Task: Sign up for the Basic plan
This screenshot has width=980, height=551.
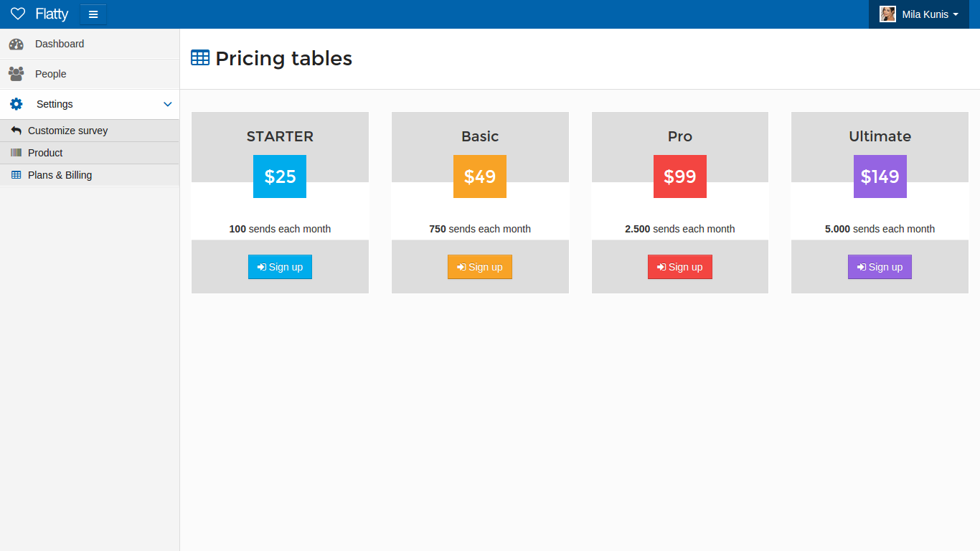Action: tap(480, 267)
